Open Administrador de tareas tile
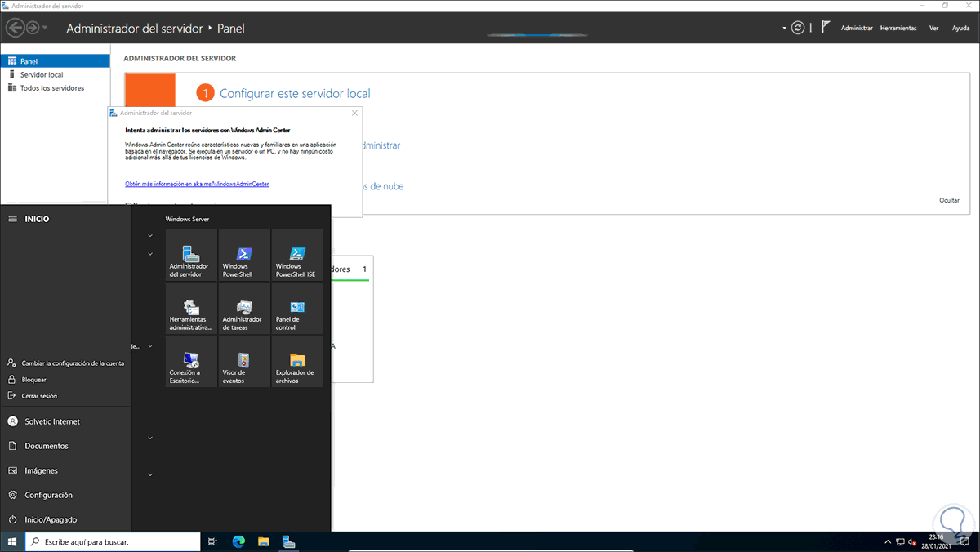Image resolution: width=980 pixels, height=552 pixels. 244,309
